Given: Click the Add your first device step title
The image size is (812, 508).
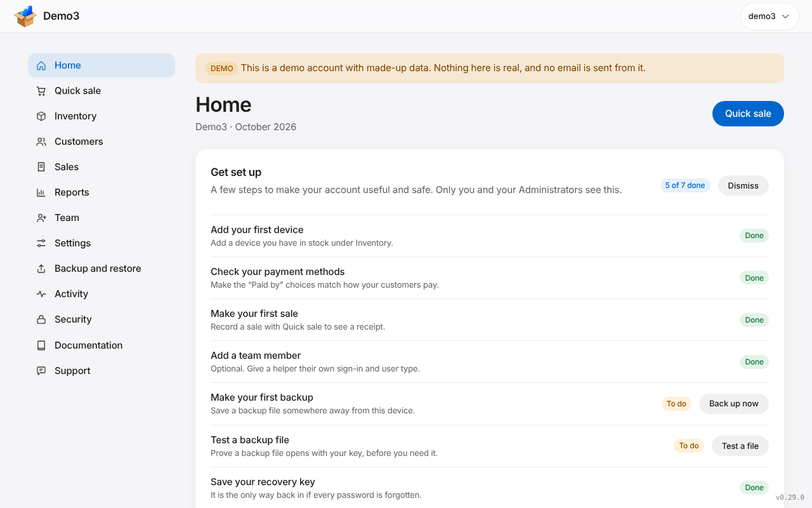Looking at the screenshot, I should [257, 230].
